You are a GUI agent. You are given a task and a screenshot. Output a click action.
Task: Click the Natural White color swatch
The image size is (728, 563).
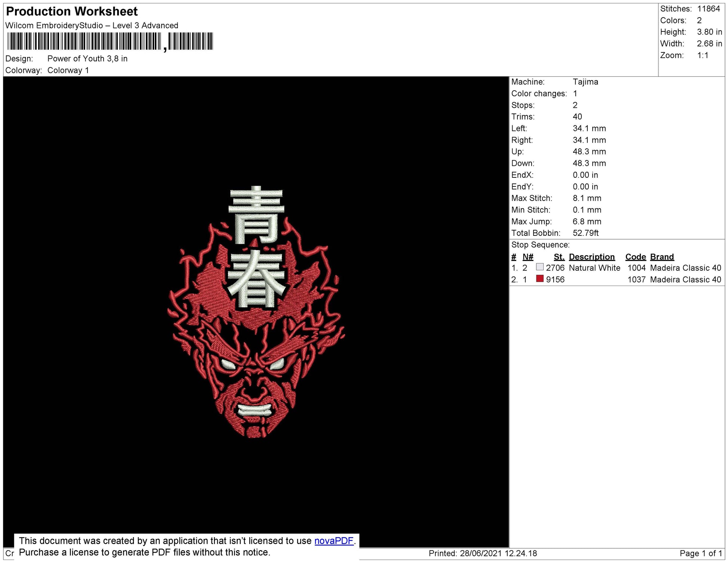pyautogui.click(x=539, y=267)
